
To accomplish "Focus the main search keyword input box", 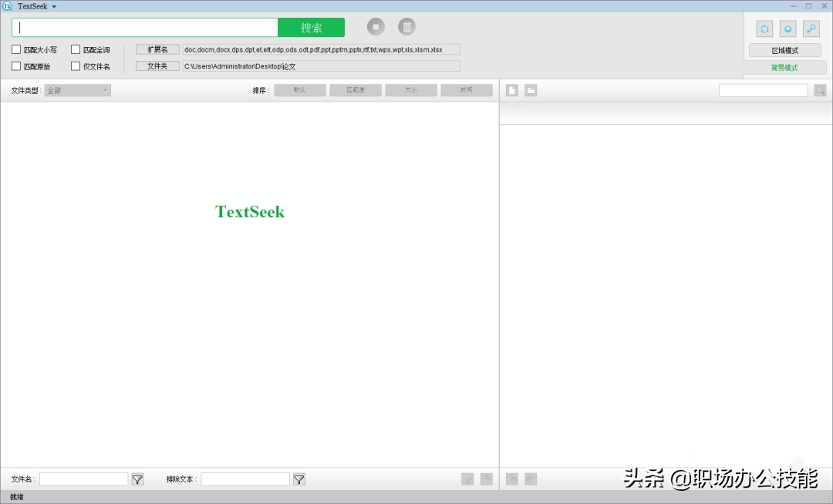I will (145, 28).
